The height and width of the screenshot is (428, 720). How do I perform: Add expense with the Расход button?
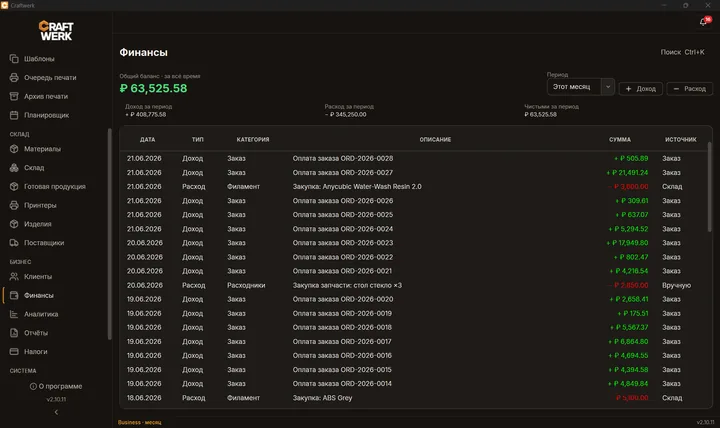[x=689, y=89]
